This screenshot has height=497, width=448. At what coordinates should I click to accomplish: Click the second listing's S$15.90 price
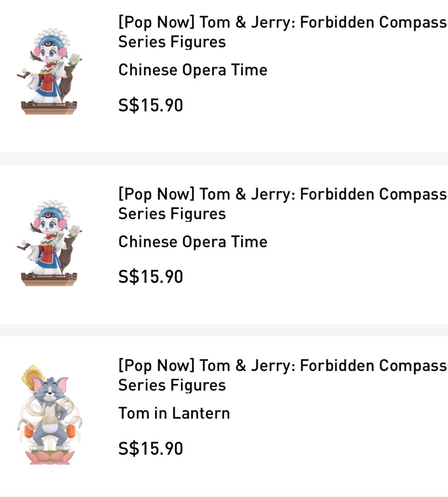tap(150, 276)
